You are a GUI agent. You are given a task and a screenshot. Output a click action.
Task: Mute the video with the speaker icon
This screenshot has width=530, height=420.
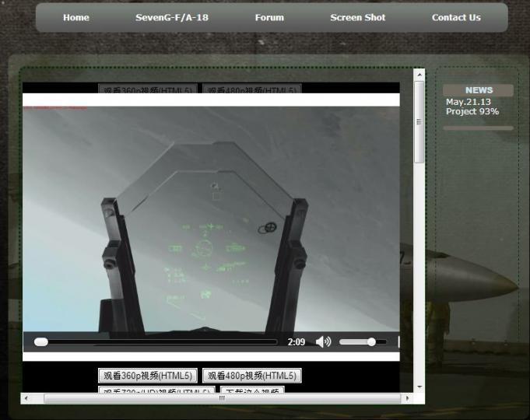point(323,341)
